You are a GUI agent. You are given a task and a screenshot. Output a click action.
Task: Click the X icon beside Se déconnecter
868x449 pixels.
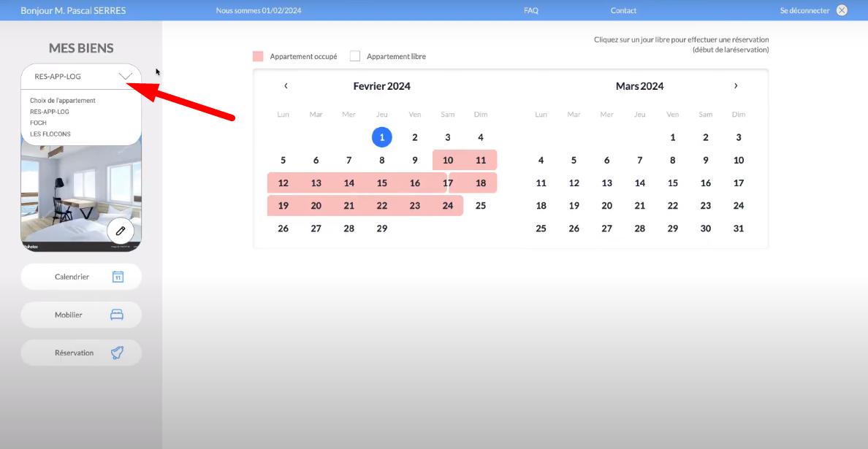(842, 10)
